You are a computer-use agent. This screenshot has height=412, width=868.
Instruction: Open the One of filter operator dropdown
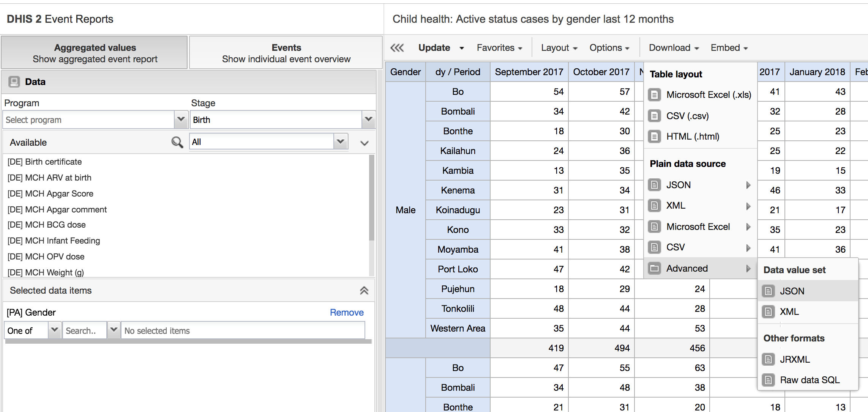(x=54, y=330)
